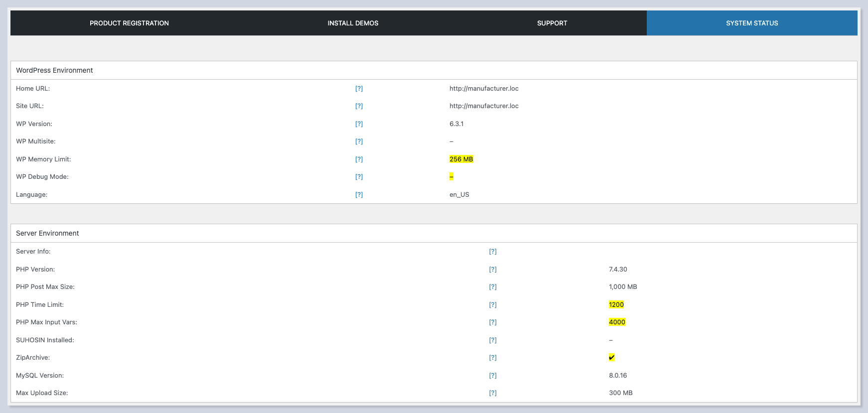Click the Language row help icon
Screen dimensions: 868x413
click(359, 195)
